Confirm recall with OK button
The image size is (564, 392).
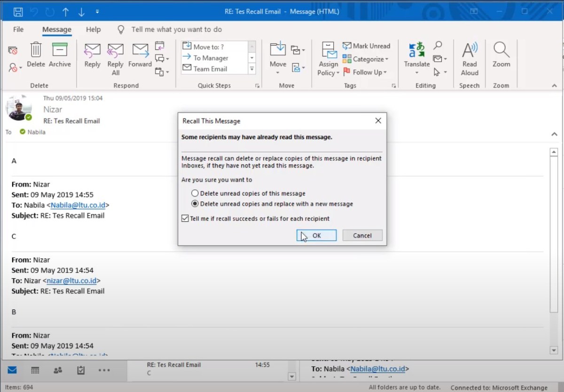tap(316, 235)
